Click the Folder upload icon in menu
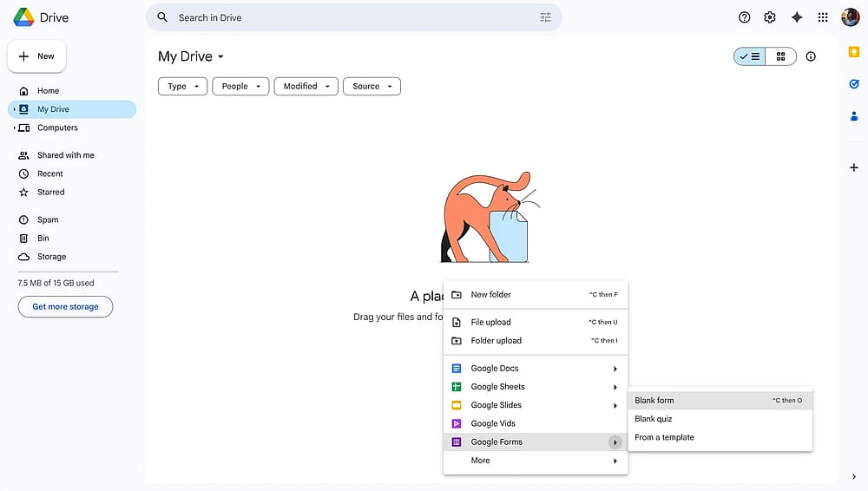This screenshot has width=868, height=491. click(457, 341)
